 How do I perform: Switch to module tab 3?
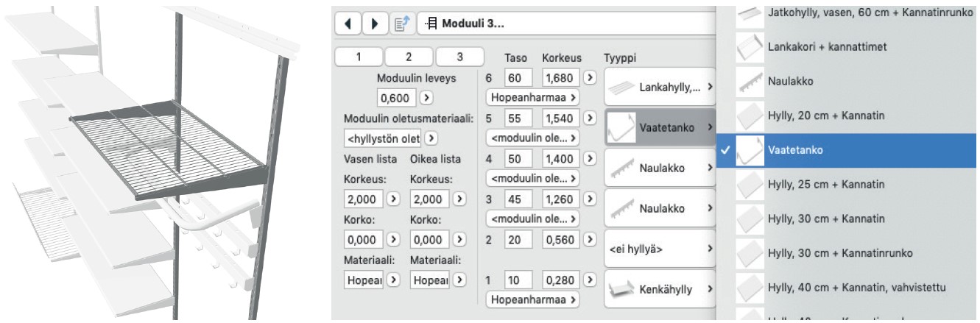pos(459,56)
